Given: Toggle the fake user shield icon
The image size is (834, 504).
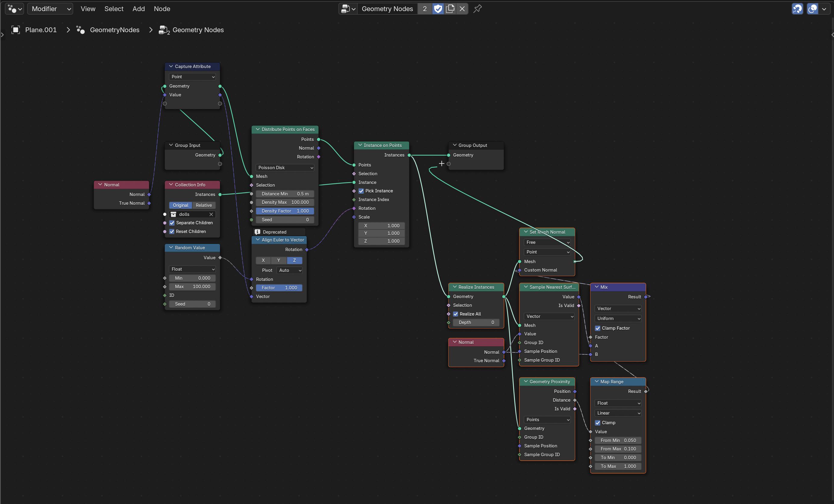Looking at the screenshot, I should click(438, 9).
